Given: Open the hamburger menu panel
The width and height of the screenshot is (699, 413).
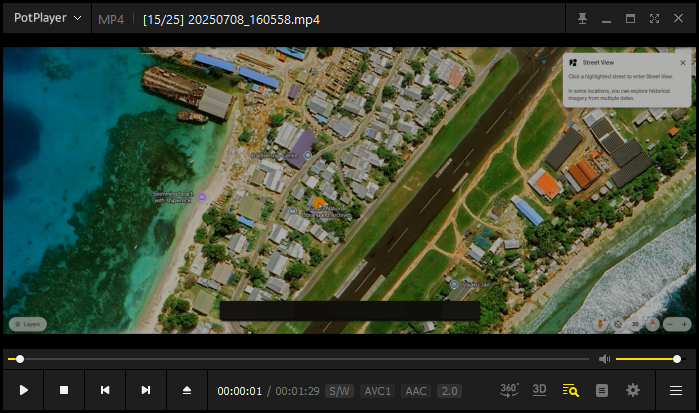Looking at the screenshot, I should pos(676,390).
